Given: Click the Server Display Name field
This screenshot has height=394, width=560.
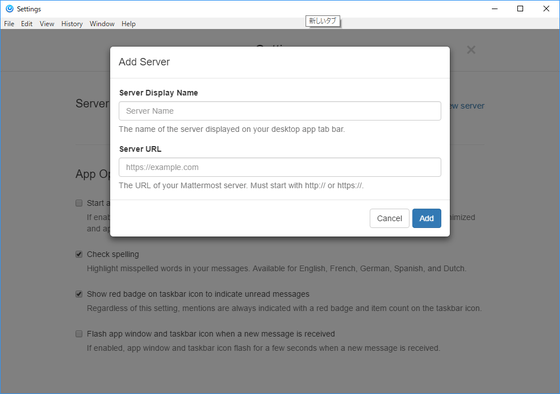Looking at the screenshot, I should pos(280,111).
